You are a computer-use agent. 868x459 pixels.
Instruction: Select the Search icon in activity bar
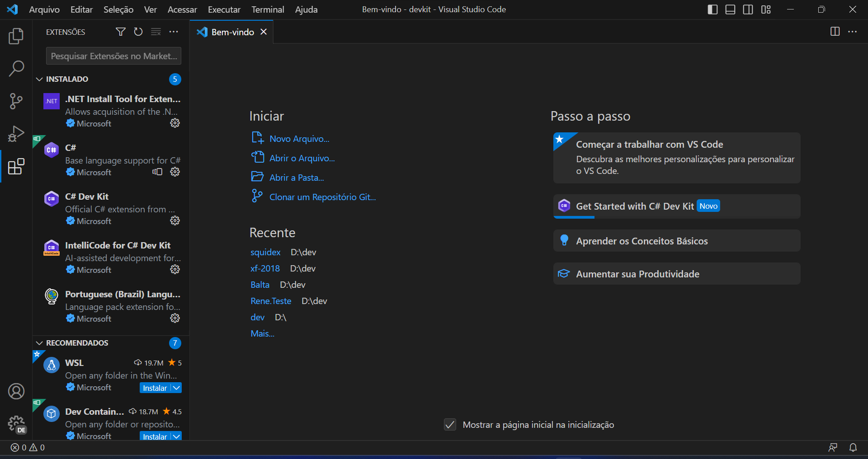point(16,68)
